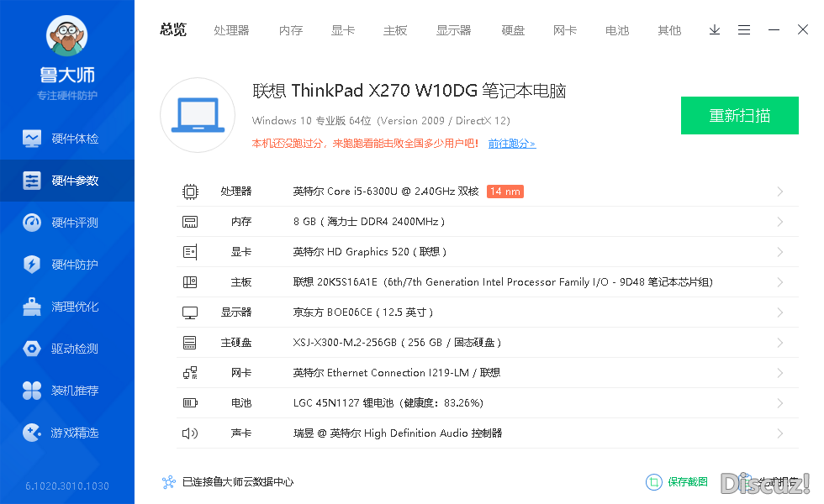This screenshot has height=504, width=824.
Task: Click text 已连接鲁大师云数据中心
Action: pos(237,482)
